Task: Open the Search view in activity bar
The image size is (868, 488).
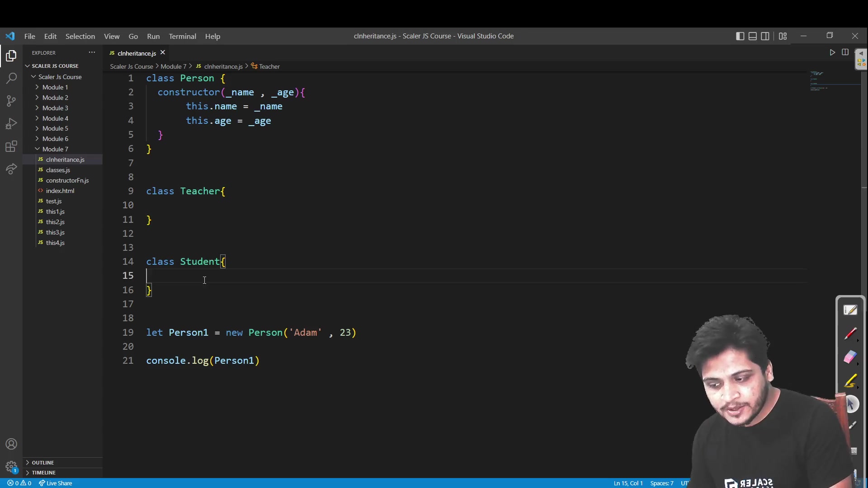Action: 11,78
